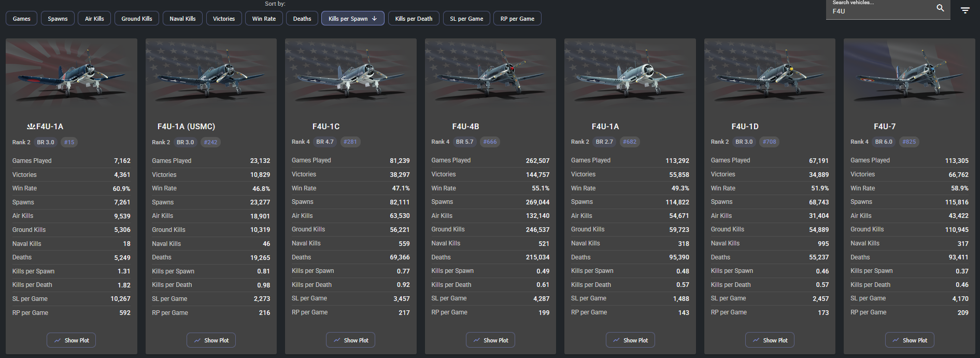
Task: Open the filter options icon
Action: [965, 10]
